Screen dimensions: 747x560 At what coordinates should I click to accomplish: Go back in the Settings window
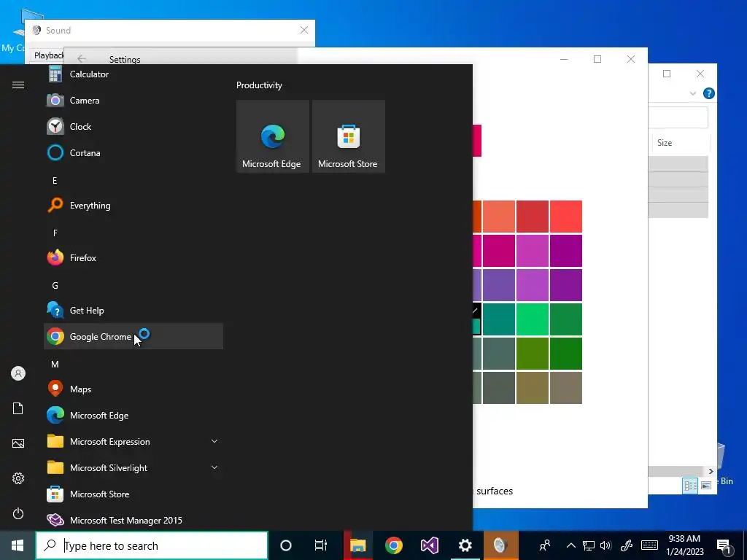coord(82,58)
